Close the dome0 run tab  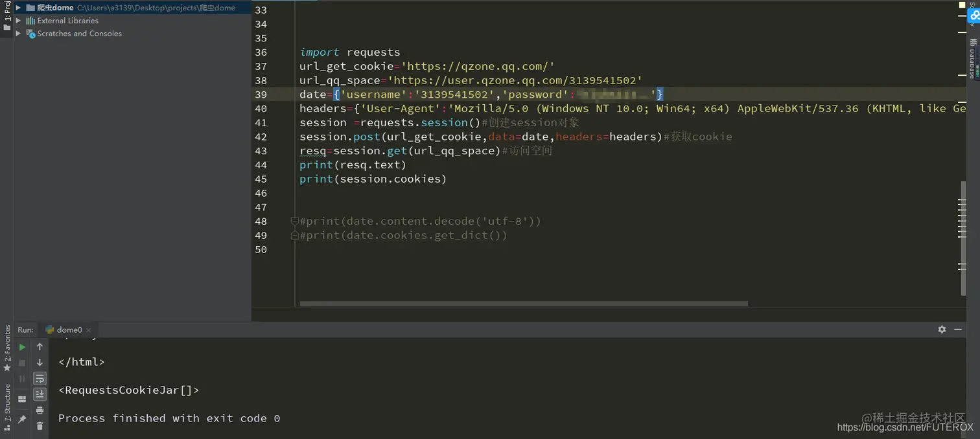pyautogui.click(x=89, y=330)
